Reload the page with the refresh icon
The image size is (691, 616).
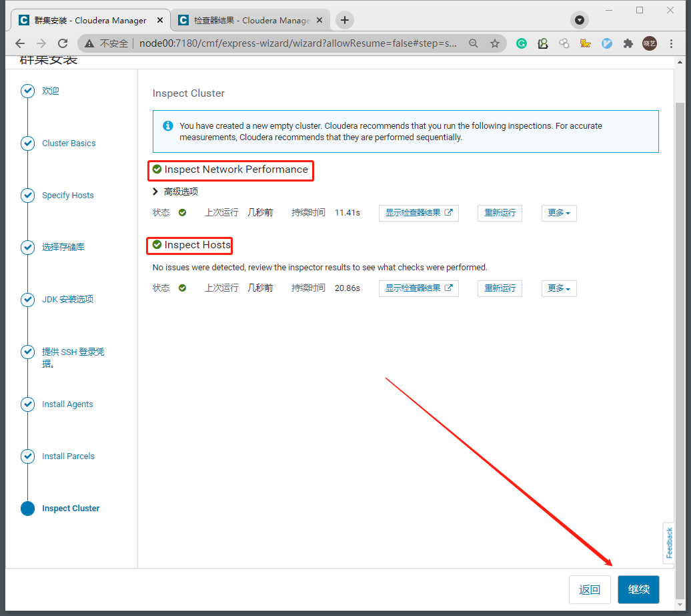click(63, 43)
